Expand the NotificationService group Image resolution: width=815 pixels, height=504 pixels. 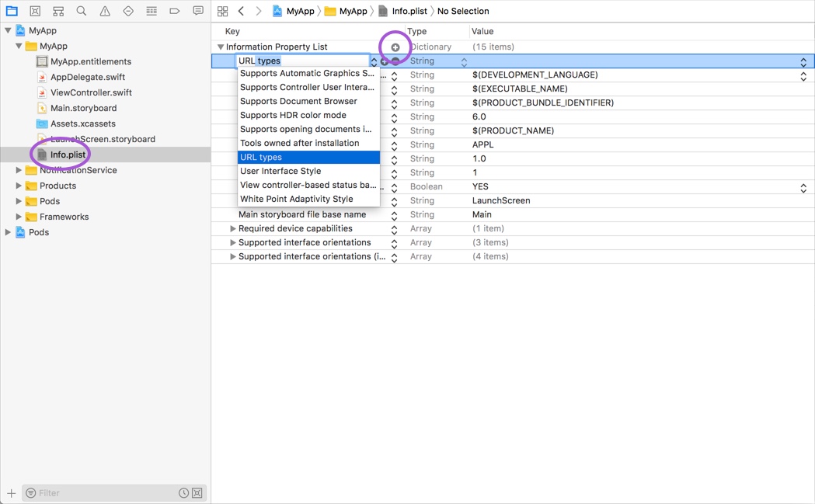click(19, 170)
